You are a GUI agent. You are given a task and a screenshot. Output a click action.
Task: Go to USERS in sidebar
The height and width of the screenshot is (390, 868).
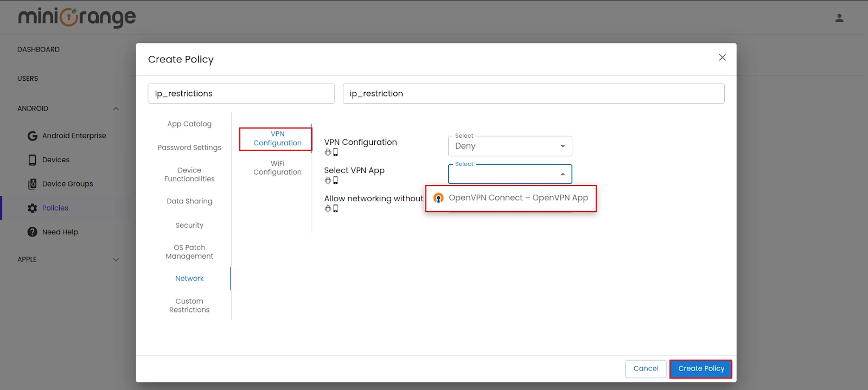(x=28, y=79)
